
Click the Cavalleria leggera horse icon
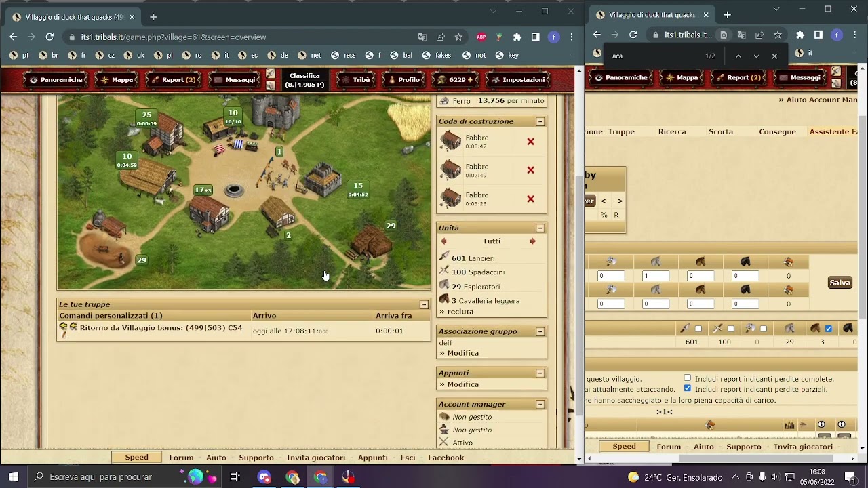coord(444,300)
